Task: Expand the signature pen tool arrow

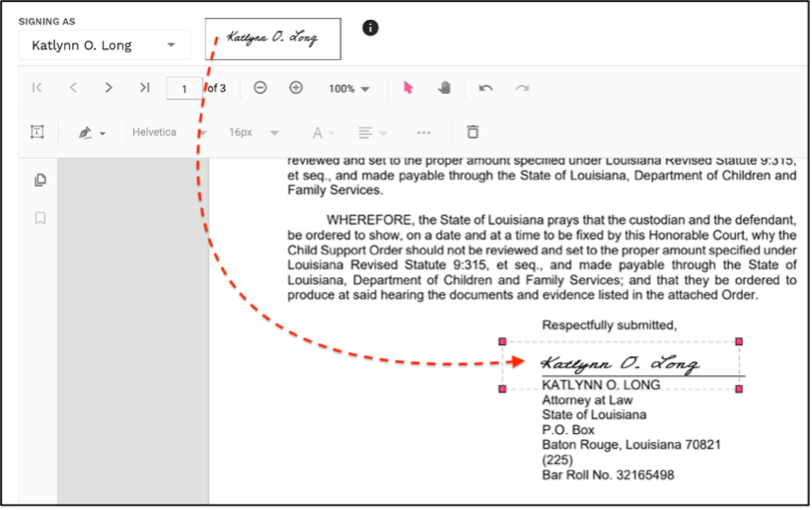Action: point(103,134)
